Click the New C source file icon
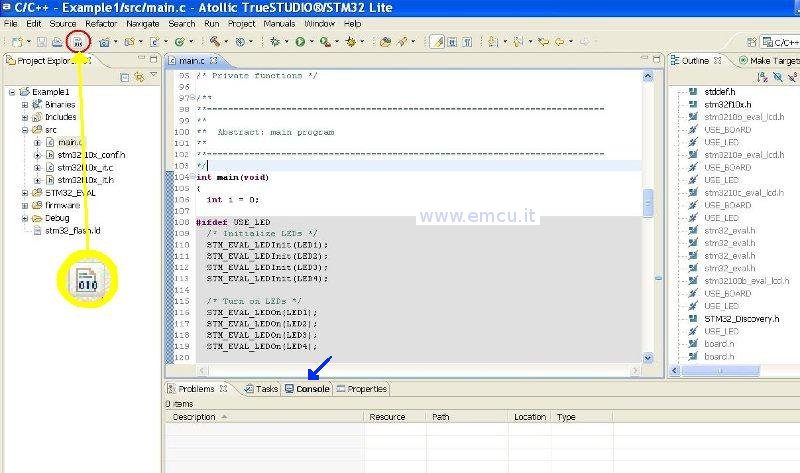 point(155,42)
